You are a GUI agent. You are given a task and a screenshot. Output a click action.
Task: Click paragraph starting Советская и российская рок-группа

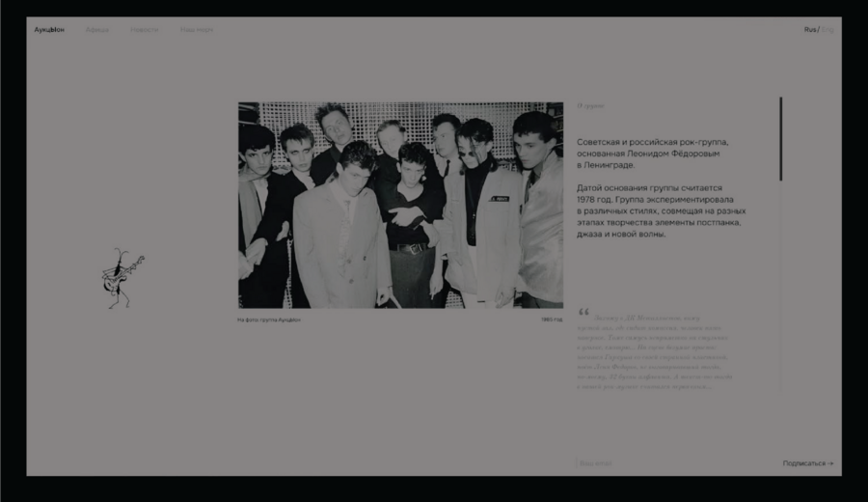coord(653,153)
